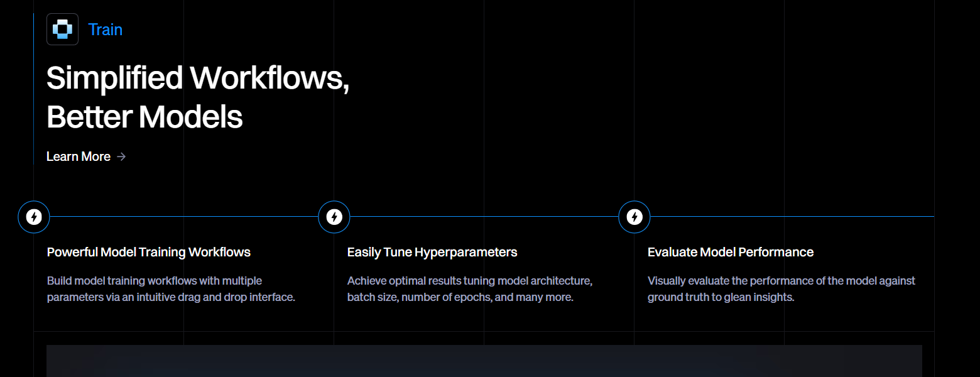Click the blue line between first two lightning icons

(x=184, y=216)
